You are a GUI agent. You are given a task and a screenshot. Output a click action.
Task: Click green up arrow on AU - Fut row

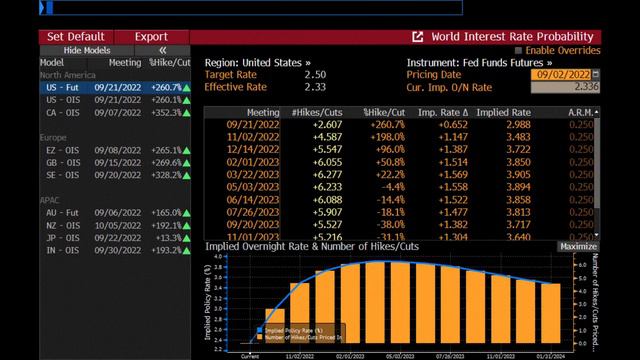pyautogui.click(x=187, y=213)
